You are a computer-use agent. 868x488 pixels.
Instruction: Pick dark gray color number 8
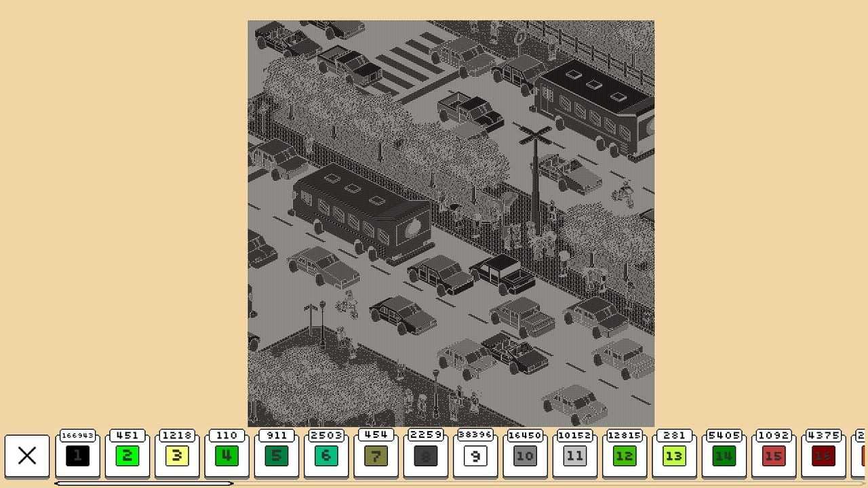(x=425, y=456)
